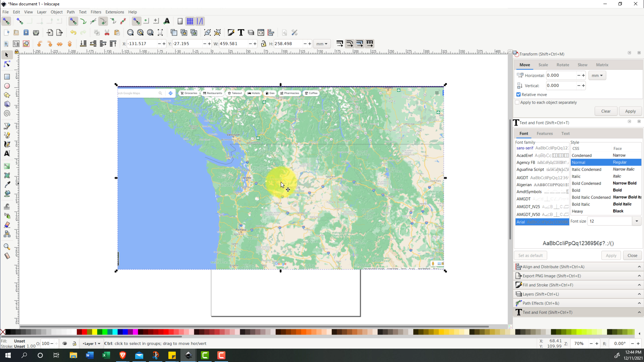Pick the red swatch in the palette

[x=85, y=332]
